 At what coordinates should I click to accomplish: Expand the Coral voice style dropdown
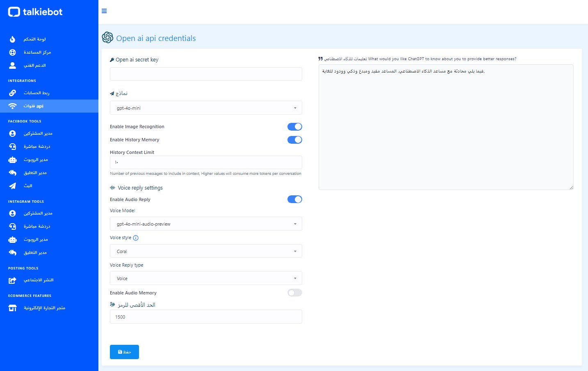[x=206, y=251]
